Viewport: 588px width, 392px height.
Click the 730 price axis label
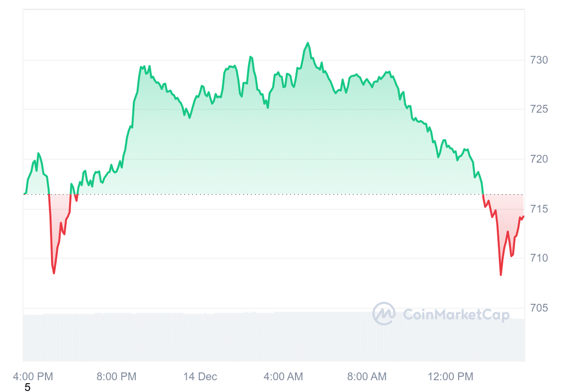coord(539,60)
